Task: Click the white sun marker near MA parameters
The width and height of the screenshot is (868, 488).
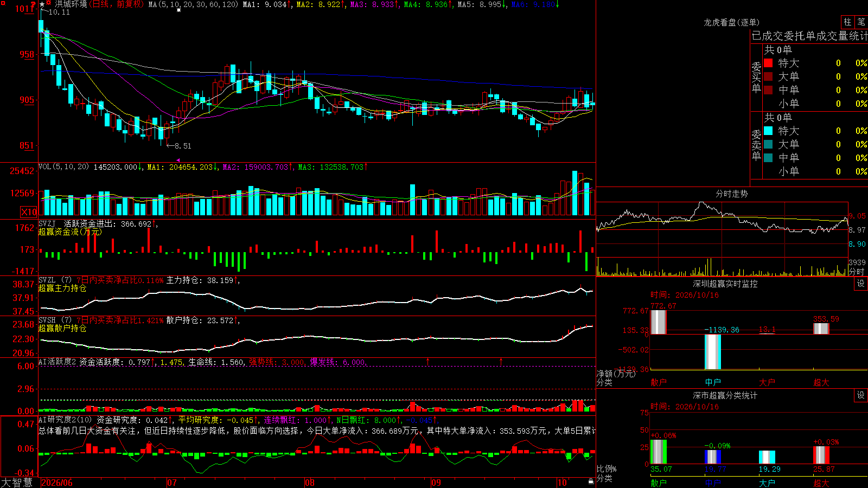Action: point(178,10)
